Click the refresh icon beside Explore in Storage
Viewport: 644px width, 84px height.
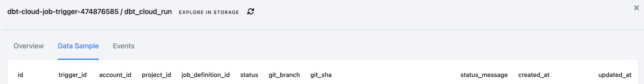pyautogui.click(x=250, y=12)
